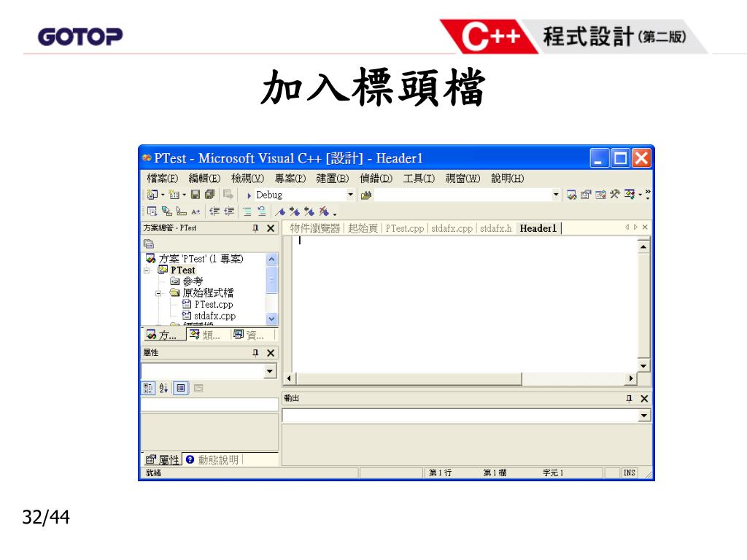Open the 檔案(F) menu
This screenshot has height=560, width=747.
[163, 179]
